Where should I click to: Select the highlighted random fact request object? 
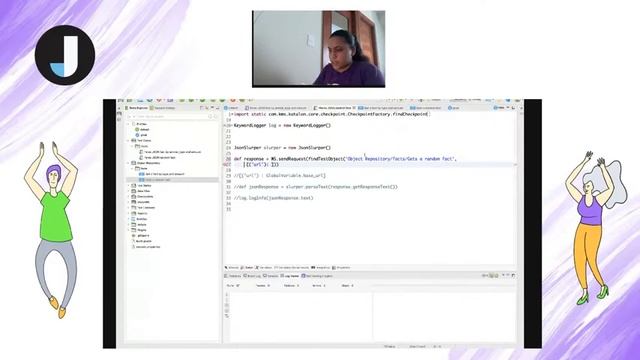click(x=173, y=180)
